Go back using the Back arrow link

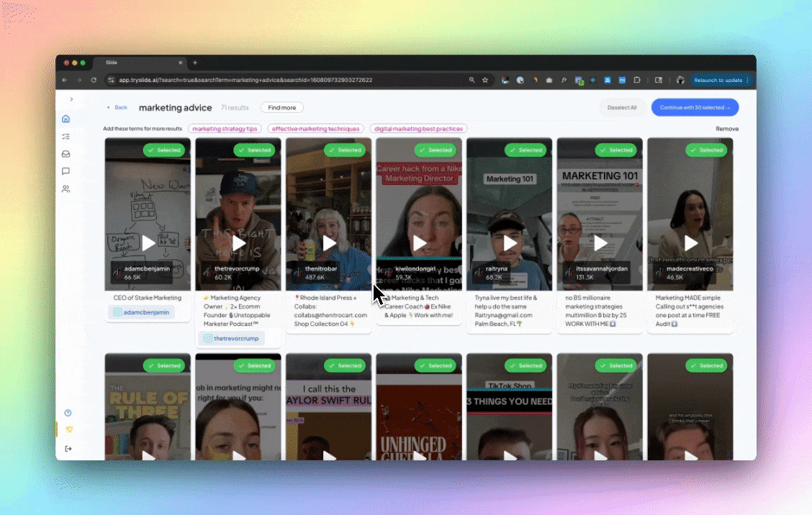(117, 108)
